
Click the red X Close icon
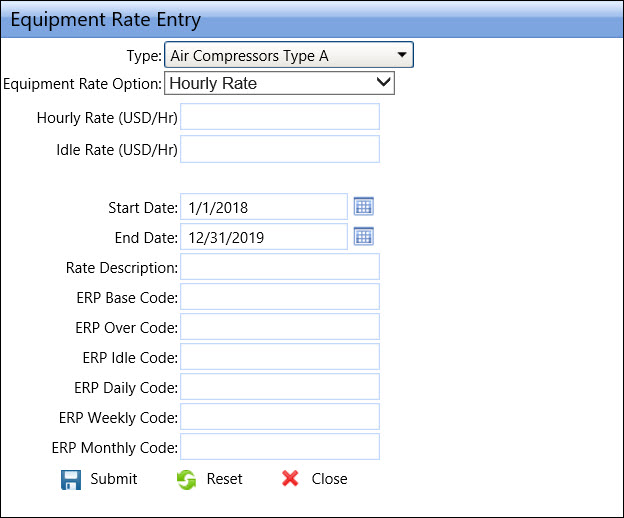[290, 479]
